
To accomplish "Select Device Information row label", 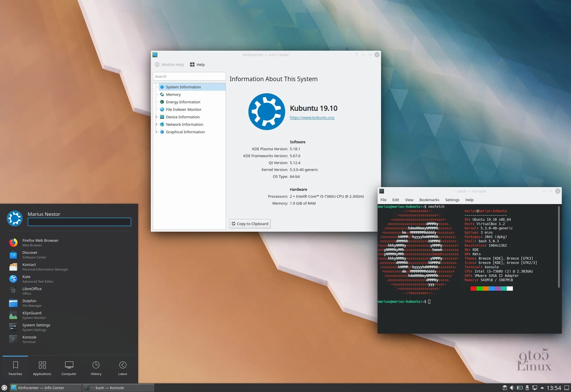I will coord(183,117).
